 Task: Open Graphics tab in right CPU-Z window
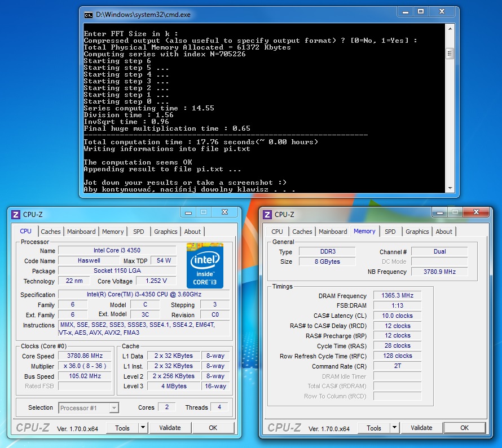pyautogui.click(x=417, y=232)
